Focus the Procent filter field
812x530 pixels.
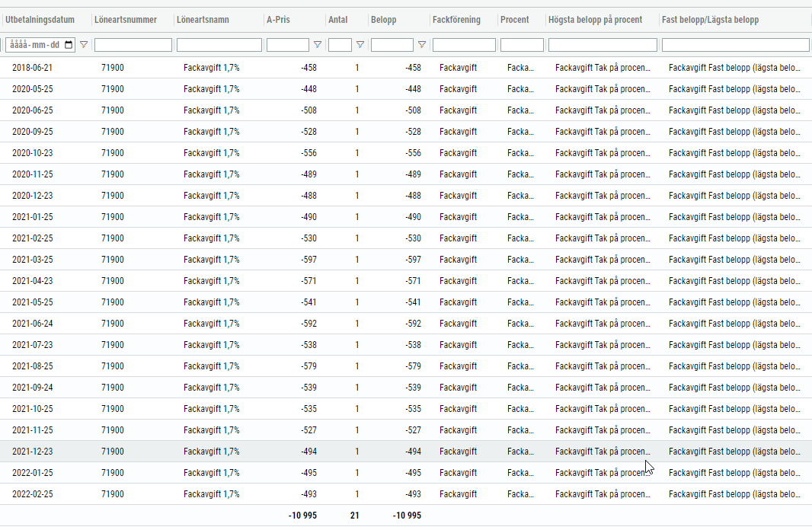coord(522,45)
